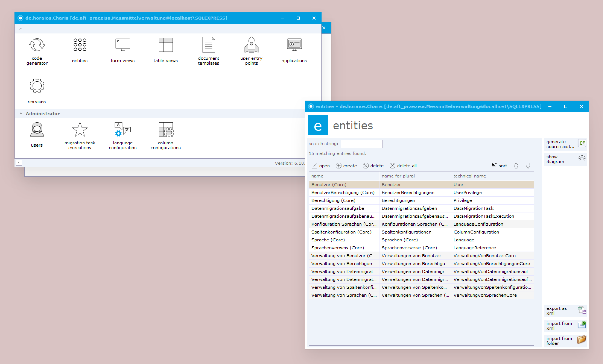Show the entity diagram
This screenshot has height=364, width=603.
(566, 159)
